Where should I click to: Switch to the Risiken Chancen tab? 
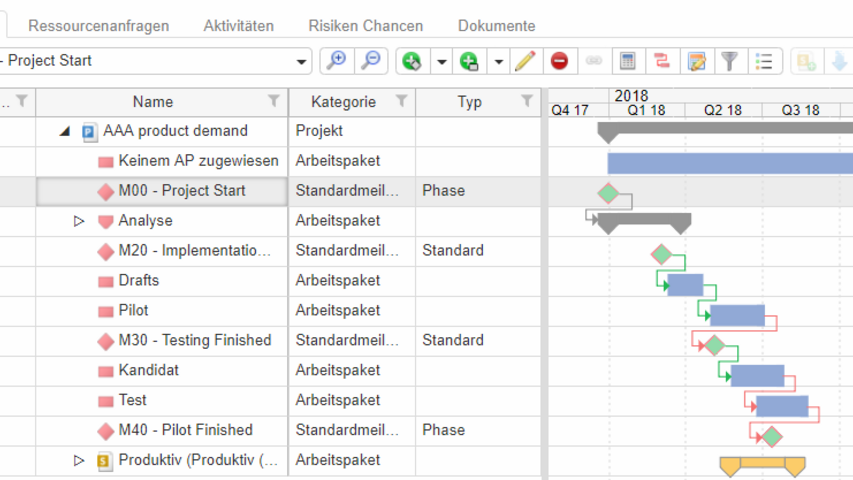[365, 26]
